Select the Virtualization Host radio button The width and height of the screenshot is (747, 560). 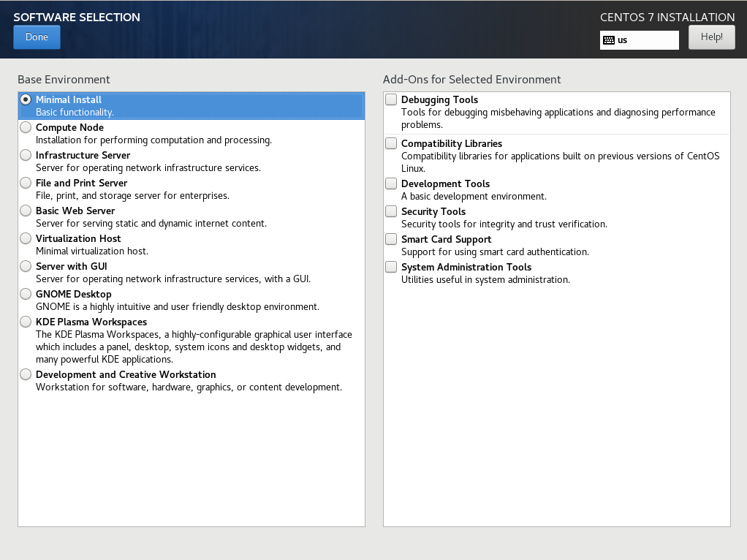(x=26, y=238)
